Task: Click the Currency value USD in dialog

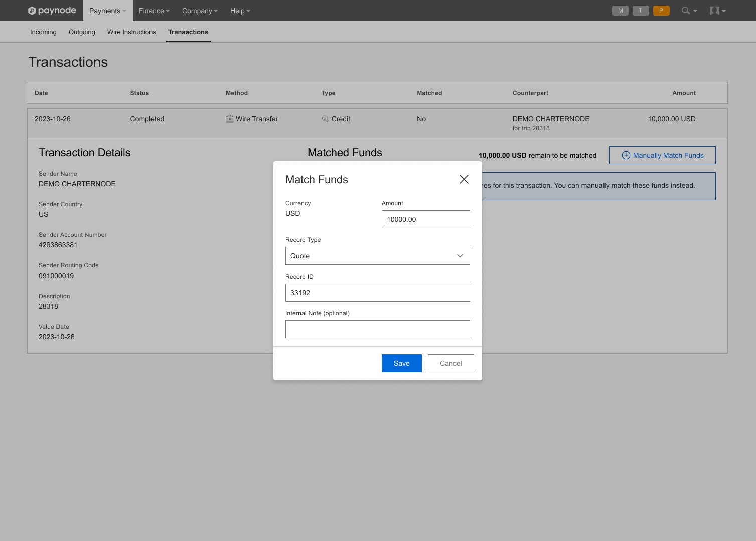Action: [293, 213]
